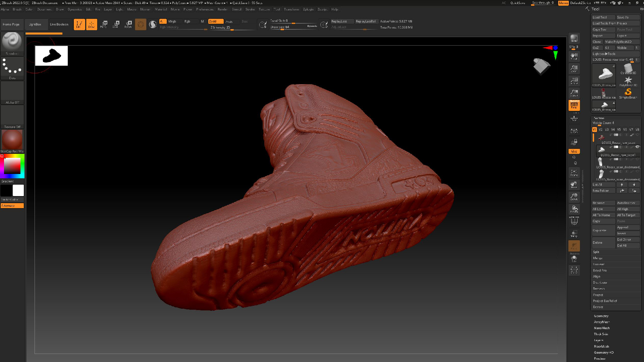Open the Alpha Off selector
This screenshot has height=362, width=644.
(12, 93)
